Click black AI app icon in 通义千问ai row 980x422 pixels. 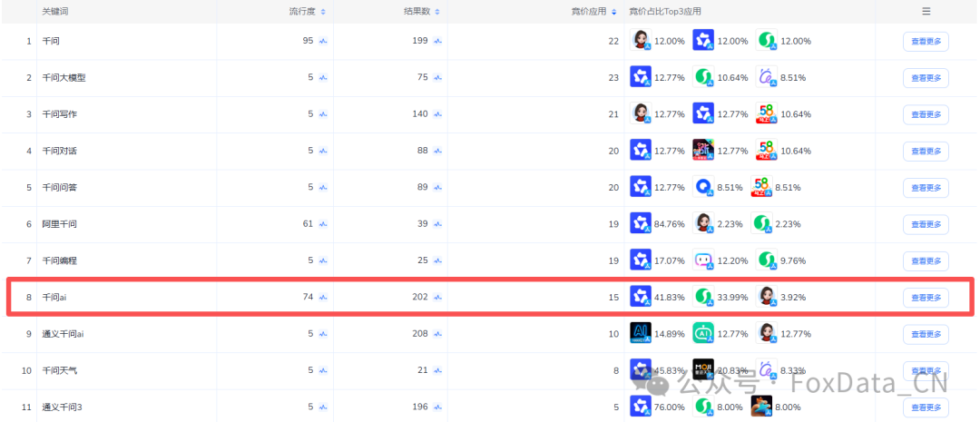[641, 332]
